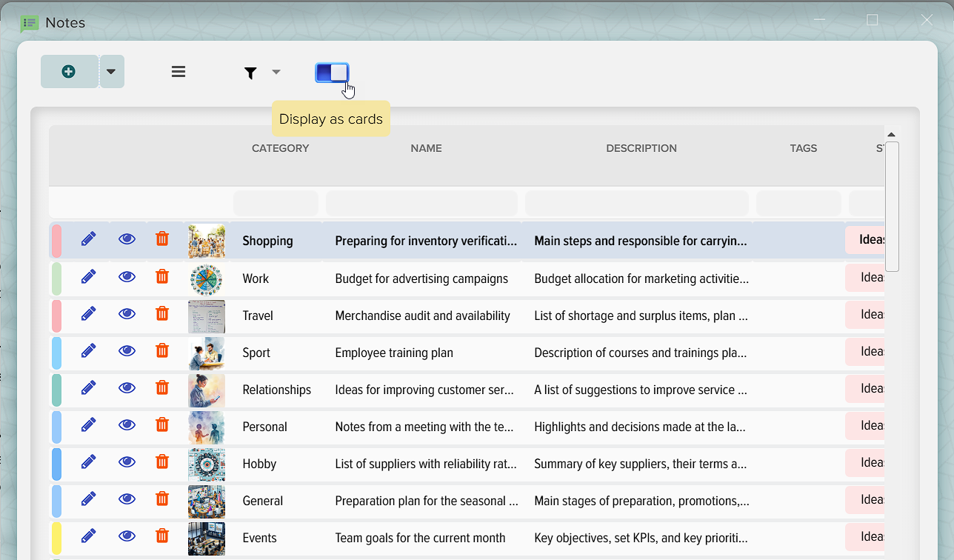Click the Notes app icon in title bar
This screenshot has width=954, height=560.
coord(29,24)
